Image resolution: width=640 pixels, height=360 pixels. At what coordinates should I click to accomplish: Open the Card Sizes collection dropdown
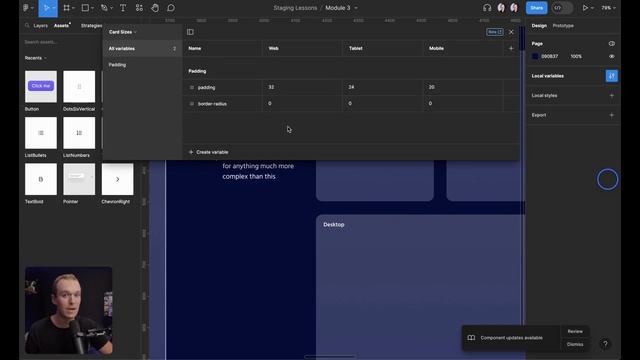point(122,32)
